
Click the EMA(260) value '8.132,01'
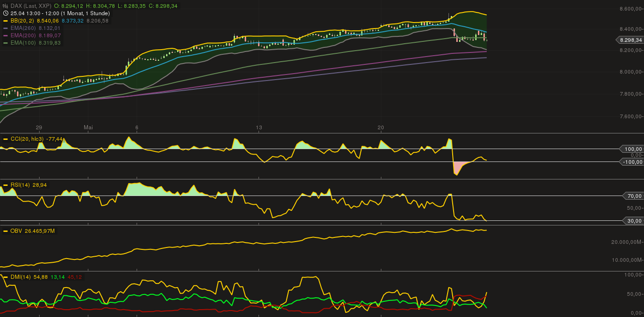tap(50, 28)
